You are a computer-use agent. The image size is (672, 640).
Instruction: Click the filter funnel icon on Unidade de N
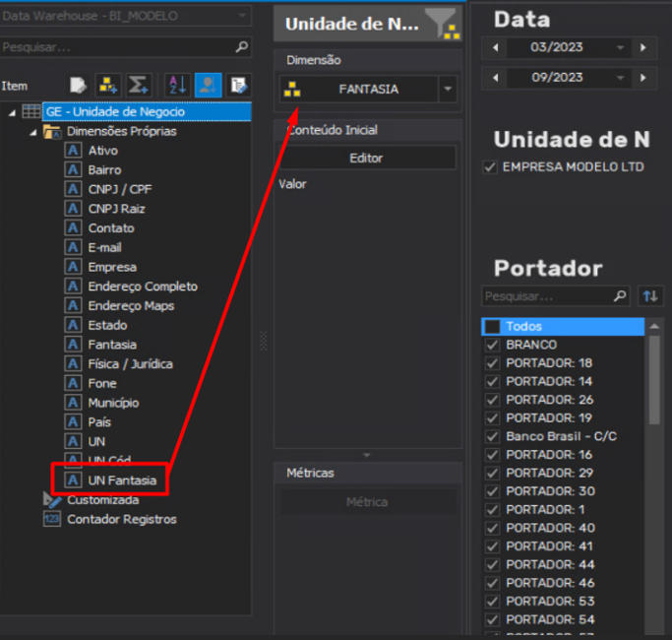443,24
